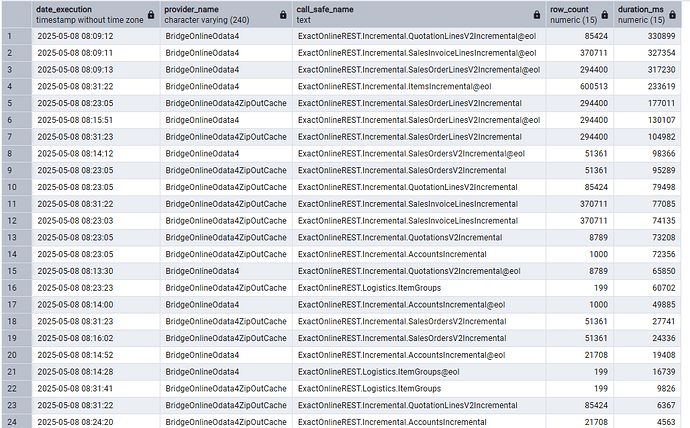Click ItemsIncremental@eol call name cell

click(419, 87)
